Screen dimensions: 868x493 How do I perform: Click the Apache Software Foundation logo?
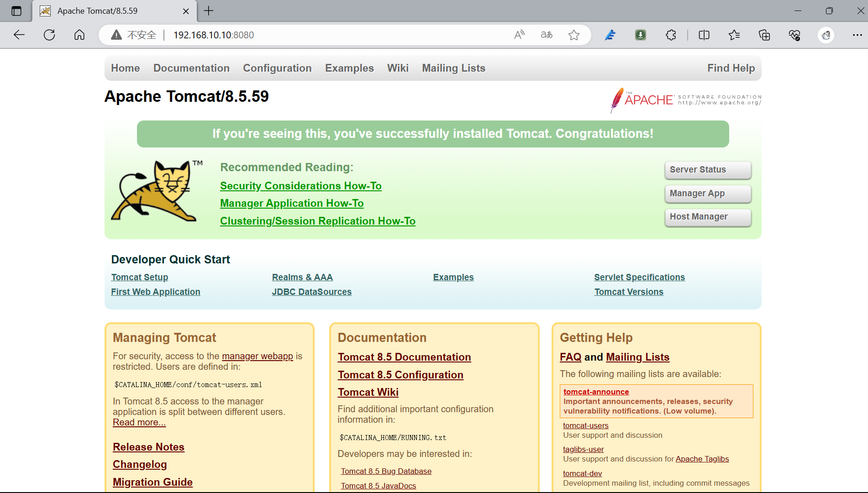click(686, 100)
